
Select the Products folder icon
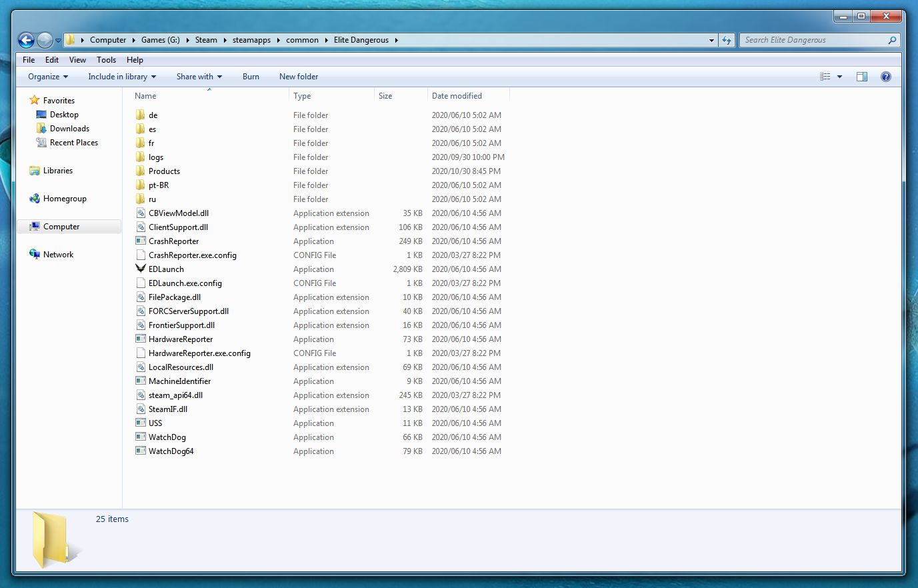point(140,171)
